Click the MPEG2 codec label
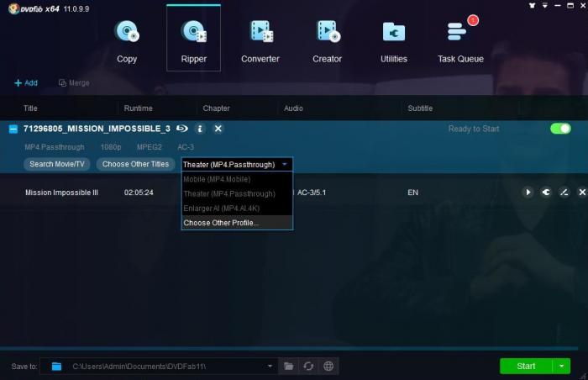This screenshot has height=380, width=588. (149, 147)
